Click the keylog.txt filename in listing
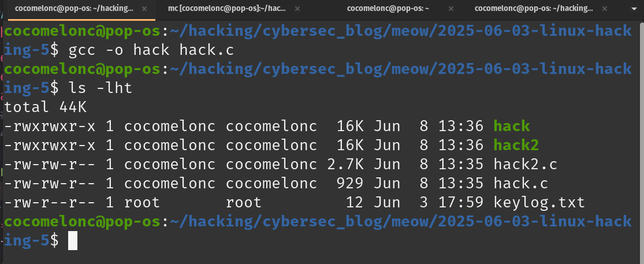The width and height of the screenshot is (644, 264). click(539, 203)
